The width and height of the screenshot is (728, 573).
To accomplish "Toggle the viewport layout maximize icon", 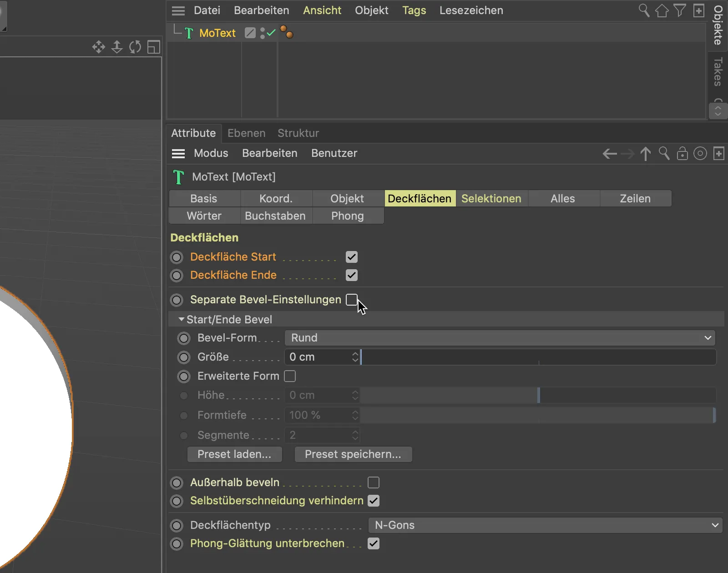I will pos(154,47).
